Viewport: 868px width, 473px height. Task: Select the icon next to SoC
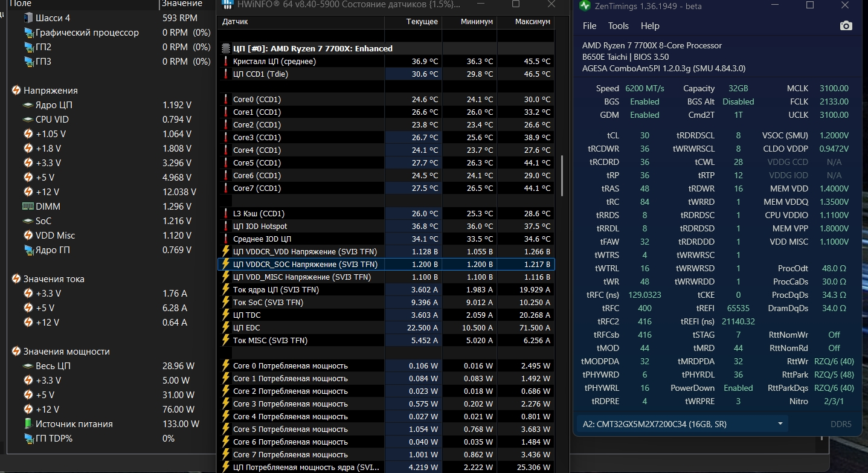click(28, 221)
